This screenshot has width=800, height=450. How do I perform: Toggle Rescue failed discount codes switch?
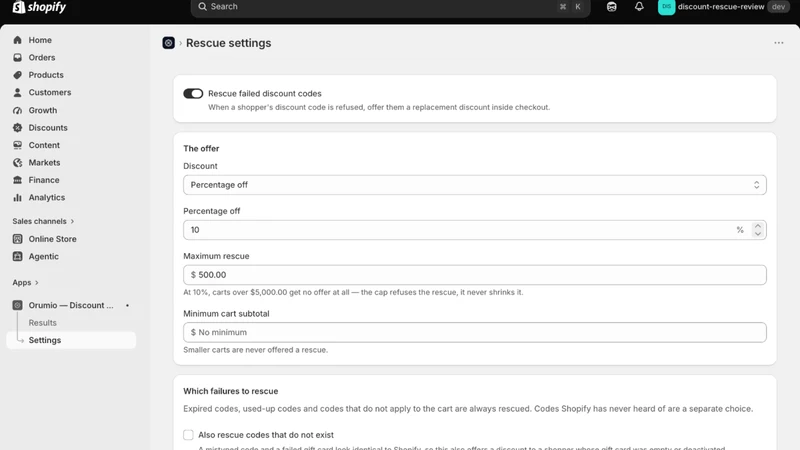click(x=193, y=93)
